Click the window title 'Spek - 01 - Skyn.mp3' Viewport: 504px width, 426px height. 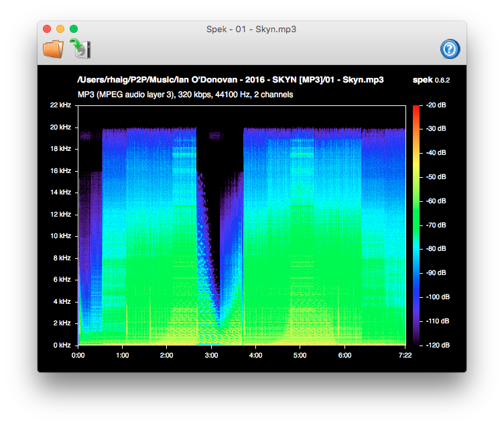tap(251, 30)
